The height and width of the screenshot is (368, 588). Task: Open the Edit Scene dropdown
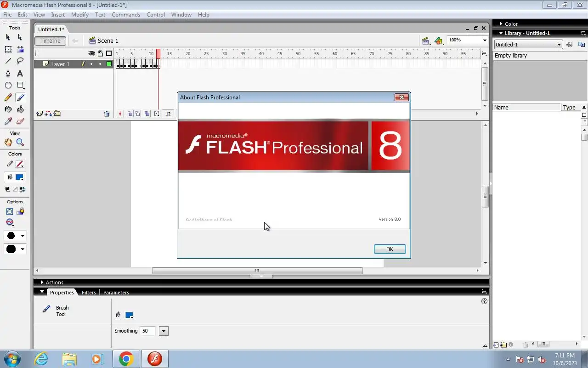[x=426, y=41]
